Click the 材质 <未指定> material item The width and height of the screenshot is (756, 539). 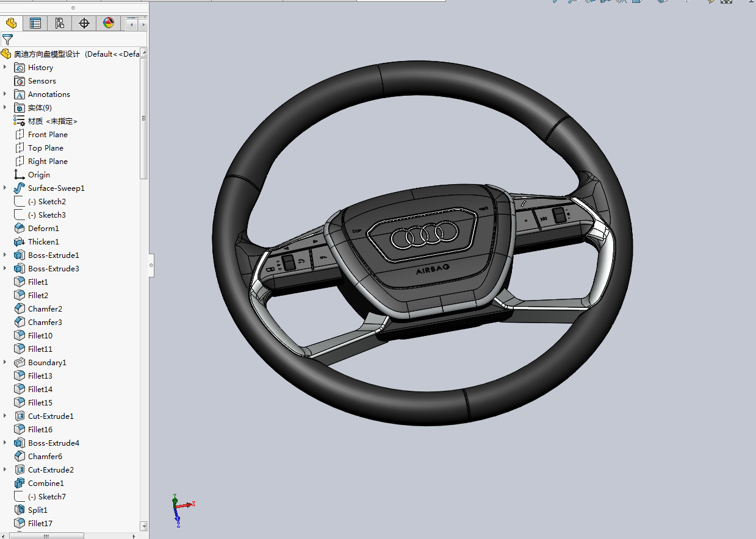(x=52, y=121)
